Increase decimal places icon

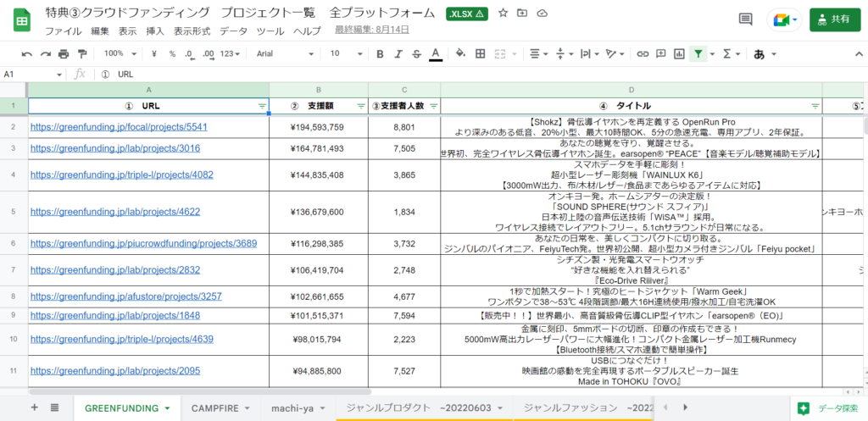(x=209, y=53)
